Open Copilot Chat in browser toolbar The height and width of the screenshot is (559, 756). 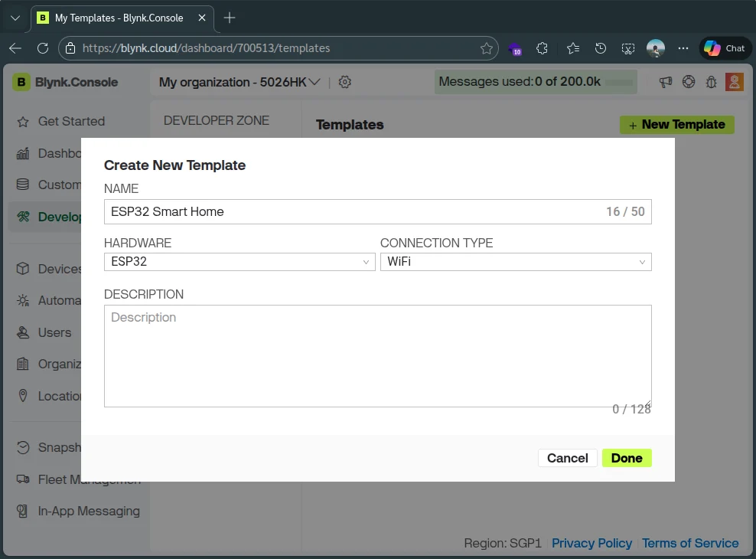724,48
